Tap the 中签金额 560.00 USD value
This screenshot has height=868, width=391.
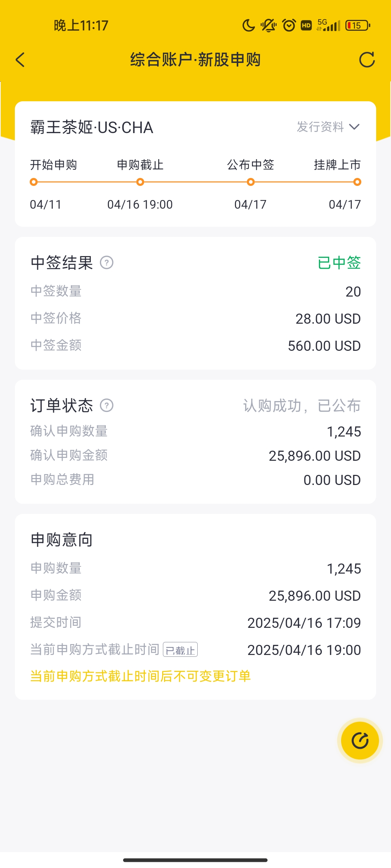click(x=324, y=346)
